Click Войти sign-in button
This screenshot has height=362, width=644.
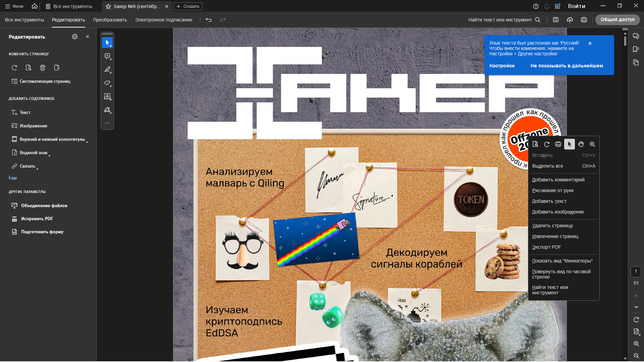click(577, 6)
